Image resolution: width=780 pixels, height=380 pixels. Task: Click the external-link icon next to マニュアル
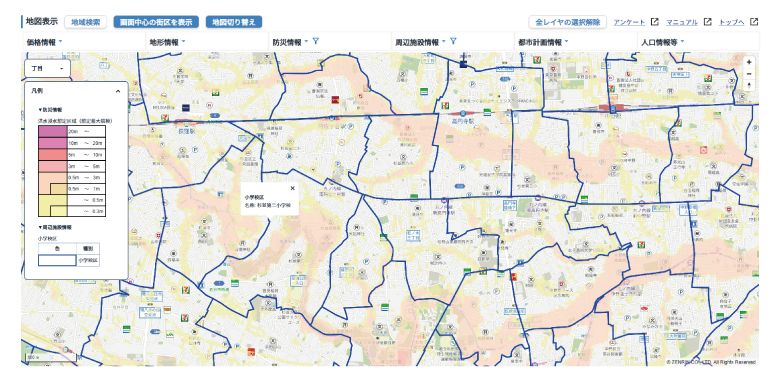point(708,22)
